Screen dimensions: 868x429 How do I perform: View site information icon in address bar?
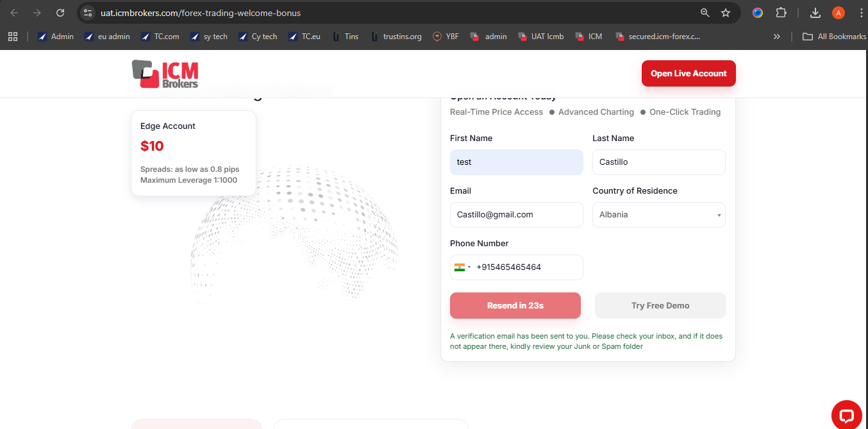coord(88,13)
